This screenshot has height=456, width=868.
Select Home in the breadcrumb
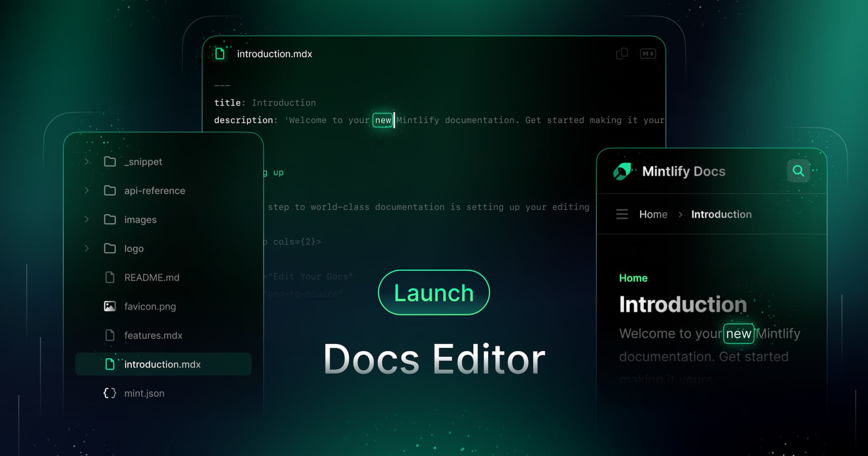pyautogui.click(x=653, y=214)
